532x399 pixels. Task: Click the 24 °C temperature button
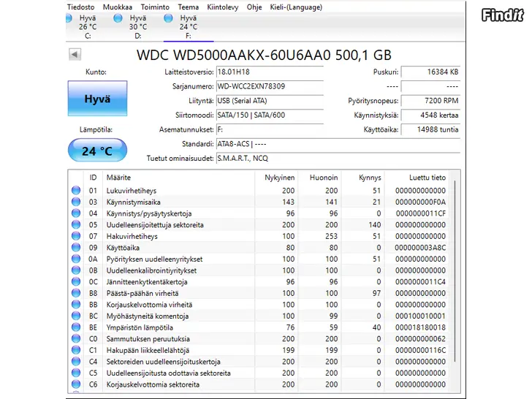click(97, 151)
